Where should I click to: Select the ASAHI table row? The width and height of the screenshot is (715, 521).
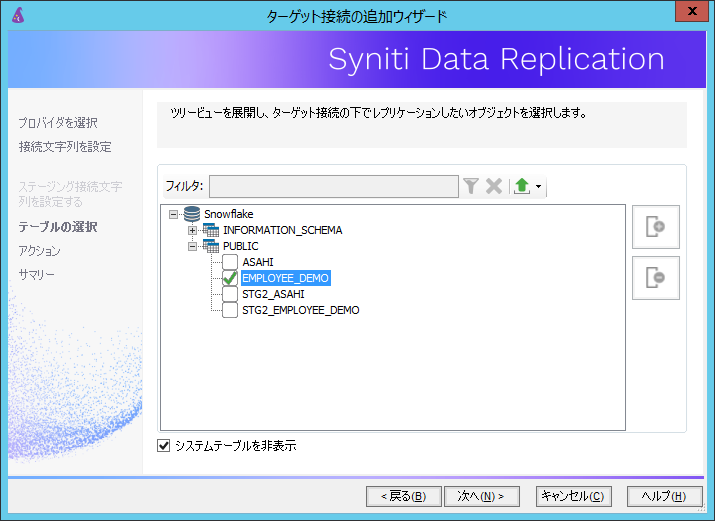pos(258,262)
